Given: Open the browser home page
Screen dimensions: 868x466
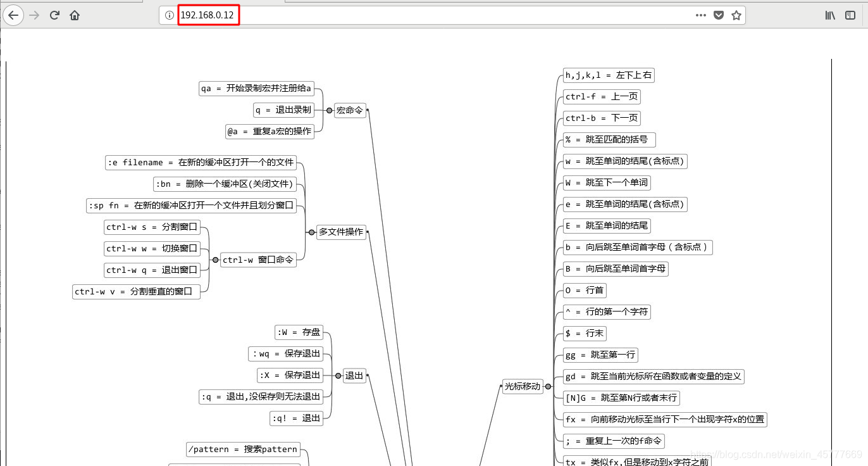Looking at the screenshot, I should pyautogui.click(x=75, y=15).
